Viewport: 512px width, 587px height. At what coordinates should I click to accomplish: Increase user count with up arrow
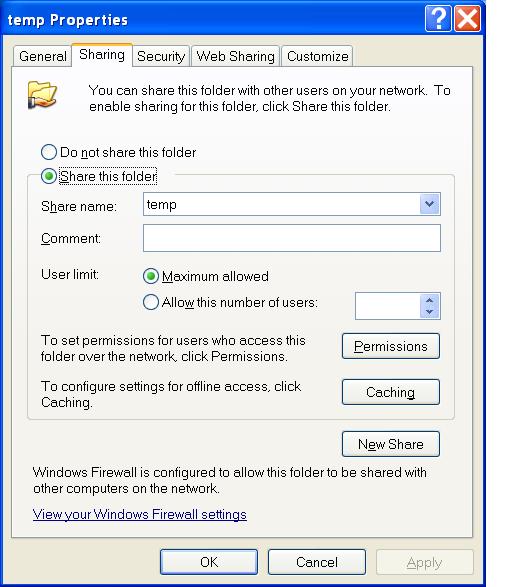click(429, 300)
